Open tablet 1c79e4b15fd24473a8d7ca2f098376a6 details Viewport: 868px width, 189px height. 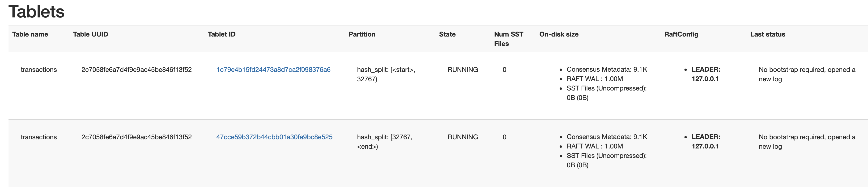point(274,70)
